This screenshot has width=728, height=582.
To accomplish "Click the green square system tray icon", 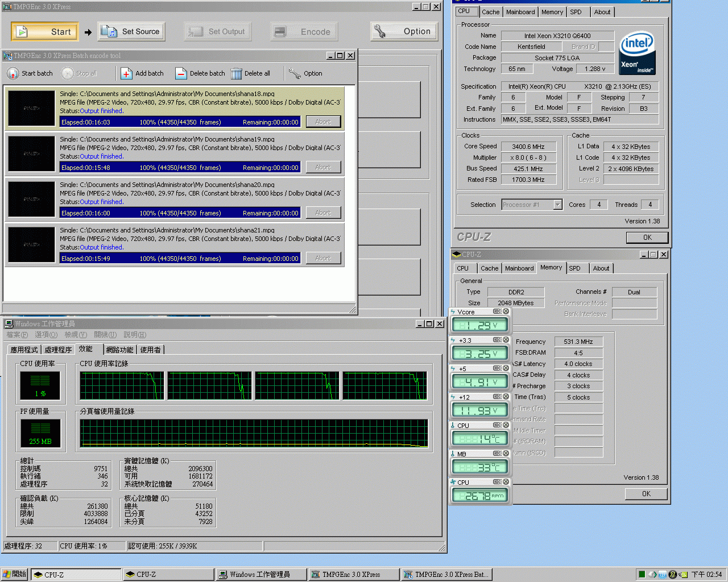I will coord(642,575).
